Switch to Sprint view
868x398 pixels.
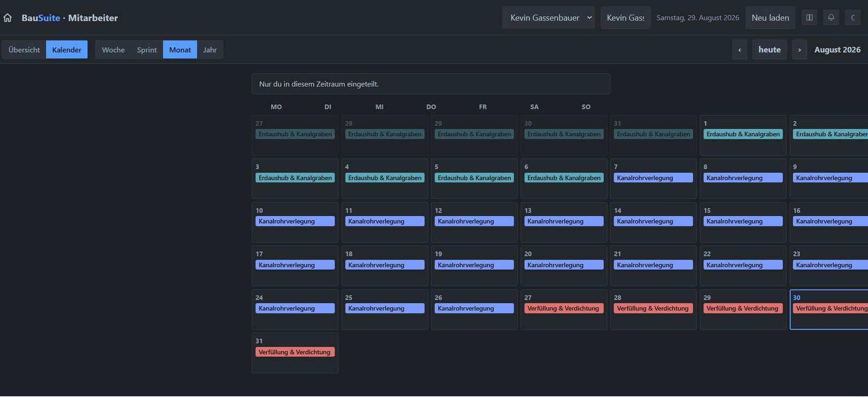pyautogui.click(x=147, y=50)
